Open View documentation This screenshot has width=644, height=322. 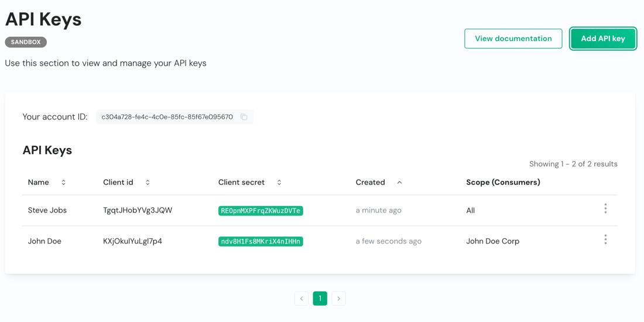tap(513, 39)
